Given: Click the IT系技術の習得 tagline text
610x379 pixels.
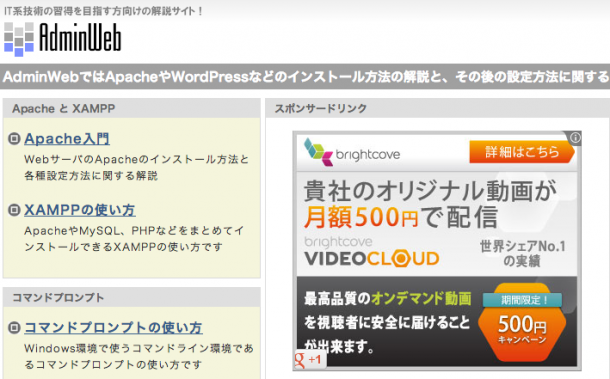Looking at the screenshot, I should click(x=103, y=11).
